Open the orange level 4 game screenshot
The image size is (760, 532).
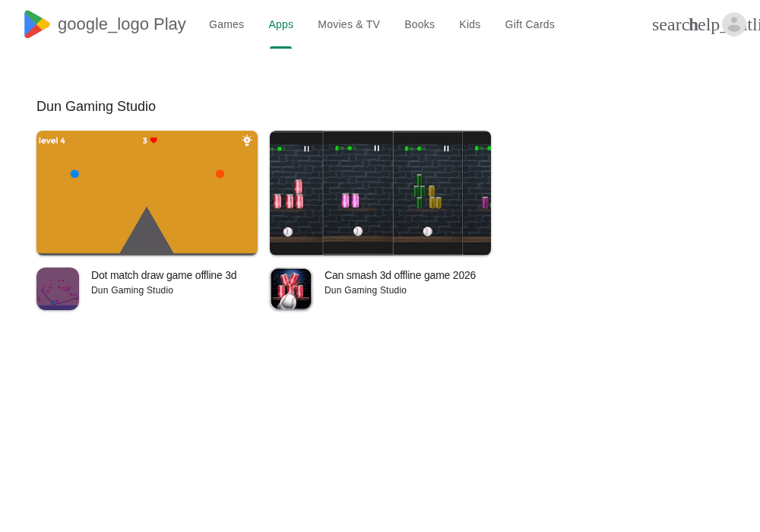(147, 193)
